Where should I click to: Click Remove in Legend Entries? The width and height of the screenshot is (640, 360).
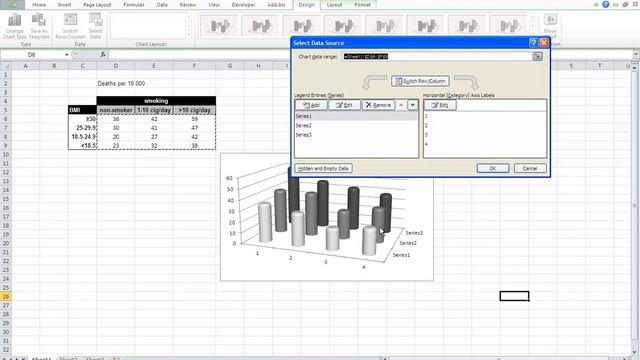pyautogui.click(x=378, y=105)
